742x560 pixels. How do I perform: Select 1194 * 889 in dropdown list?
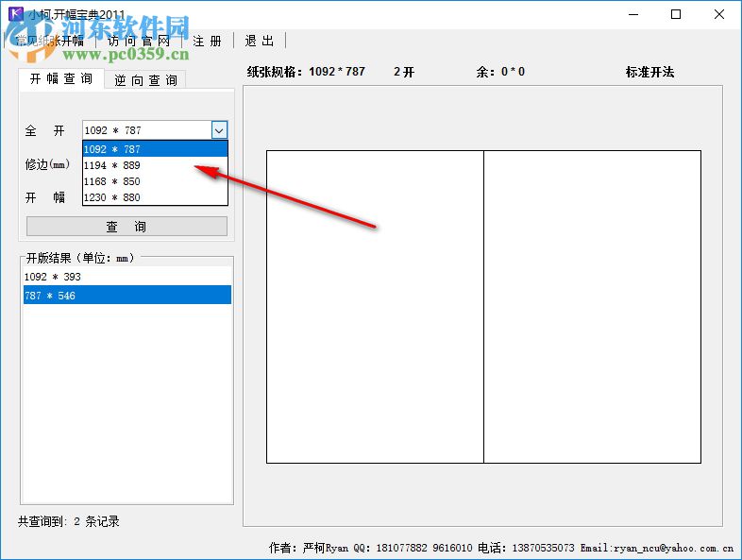pyautogui.click(x=155, y=165)
